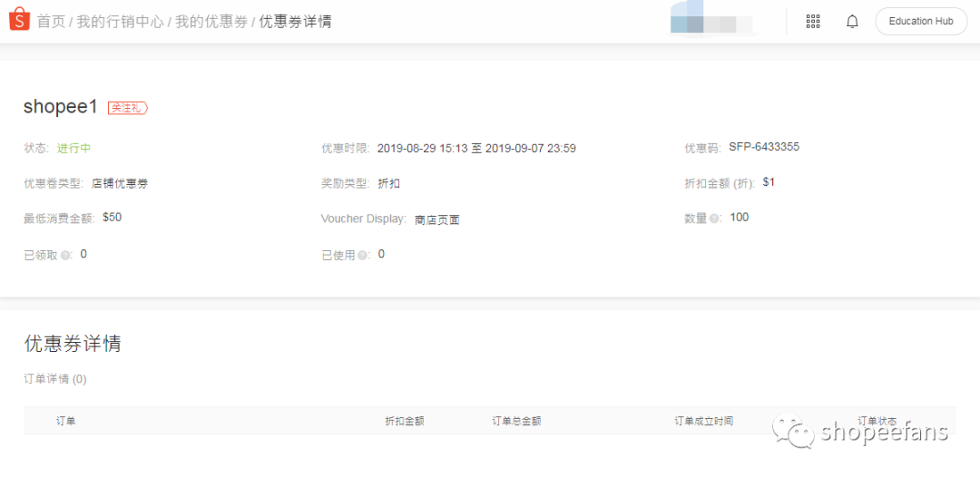Click the 关注礼 tag badge

tap(128, 108)
